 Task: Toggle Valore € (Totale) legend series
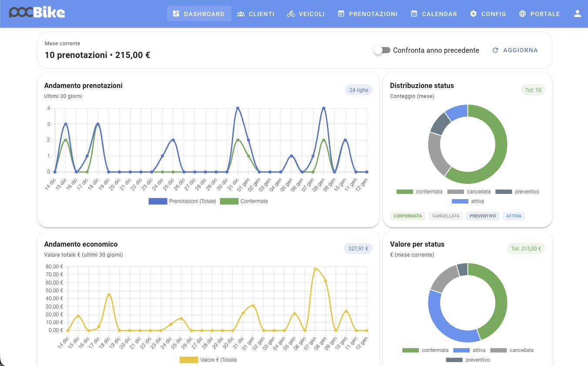pyautogui.click(x=208, y=360)
